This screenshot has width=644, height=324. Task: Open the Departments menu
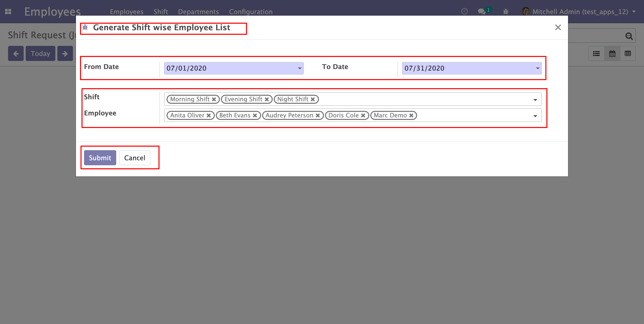(x=198, y=12)
